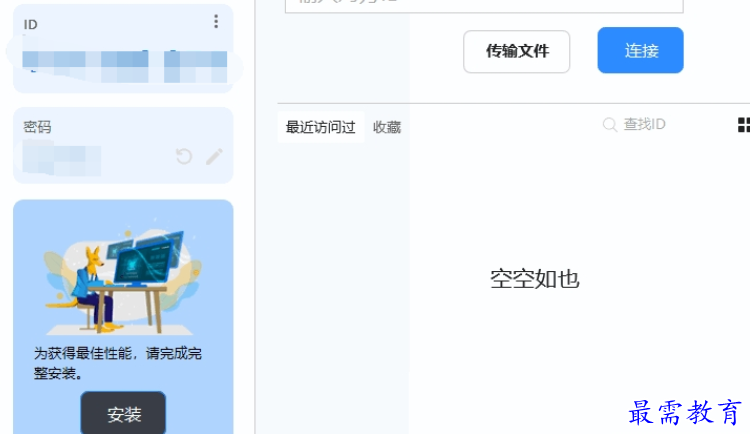Select the blurred password value under 密码
750x444 pixels.
coord(62,158)
